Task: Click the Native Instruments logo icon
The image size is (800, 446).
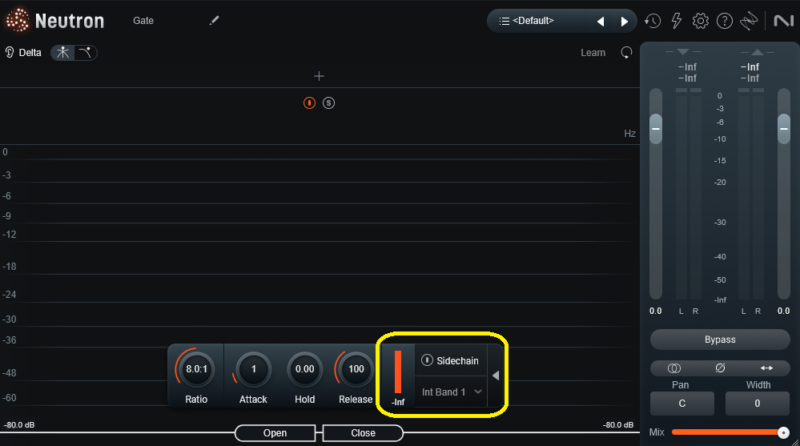Action: (784, 21)
